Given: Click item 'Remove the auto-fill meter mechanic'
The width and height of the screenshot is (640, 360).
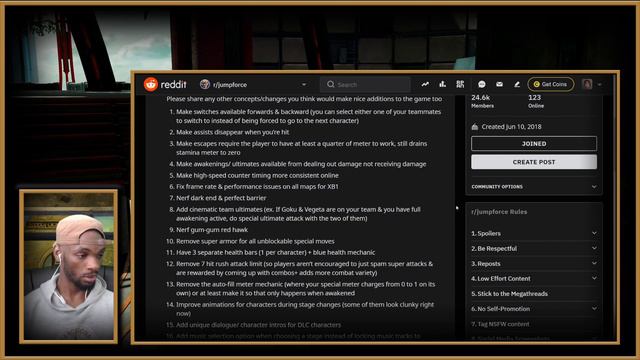Looking at the screenshot, I should point(305,289).
